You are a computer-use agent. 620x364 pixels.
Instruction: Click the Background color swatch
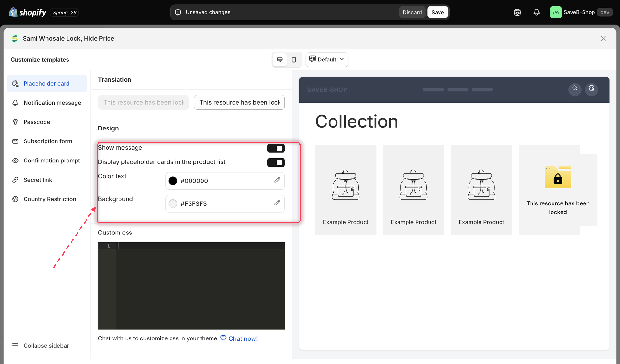click(x=173, y=203)
